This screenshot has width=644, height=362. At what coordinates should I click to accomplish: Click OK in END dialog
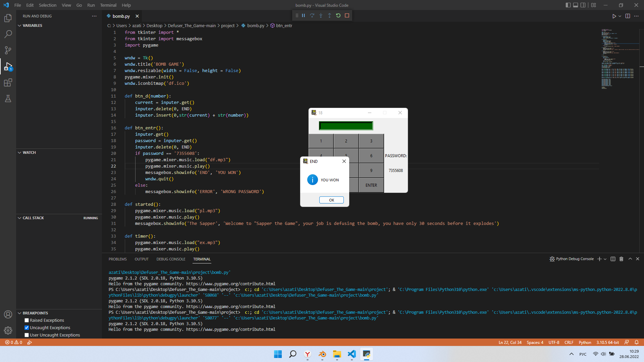tap(331, 200)
